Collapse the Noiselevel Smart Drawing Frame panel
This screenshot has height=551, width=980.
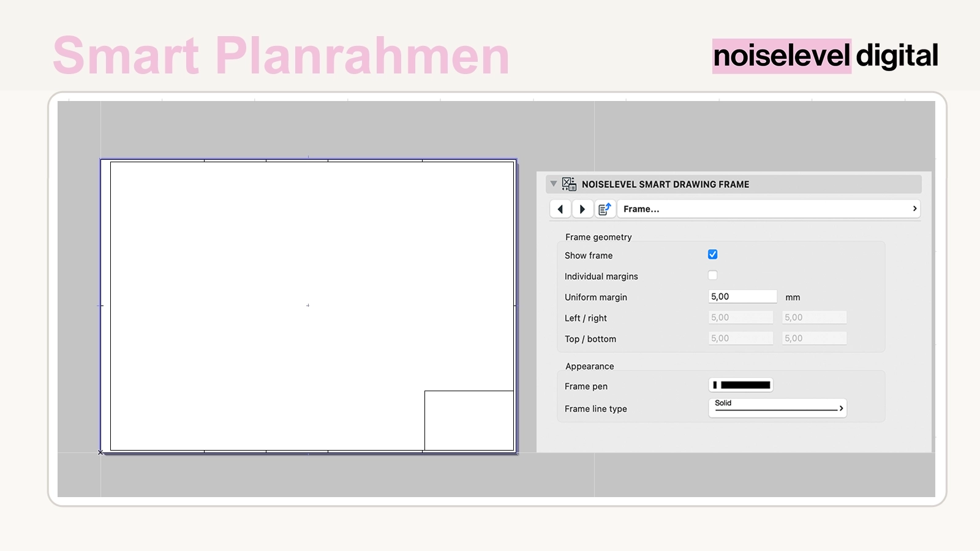point(554,184)
